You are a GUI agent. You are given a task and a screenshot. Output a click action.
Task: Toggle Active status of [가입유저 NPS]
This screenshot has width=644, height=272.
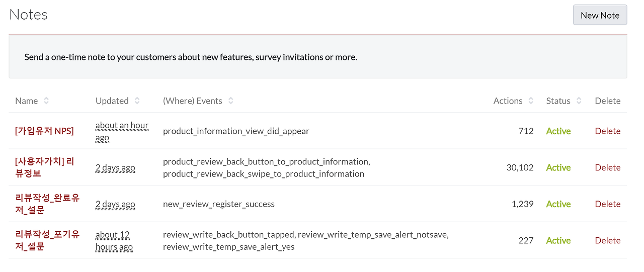558,131
